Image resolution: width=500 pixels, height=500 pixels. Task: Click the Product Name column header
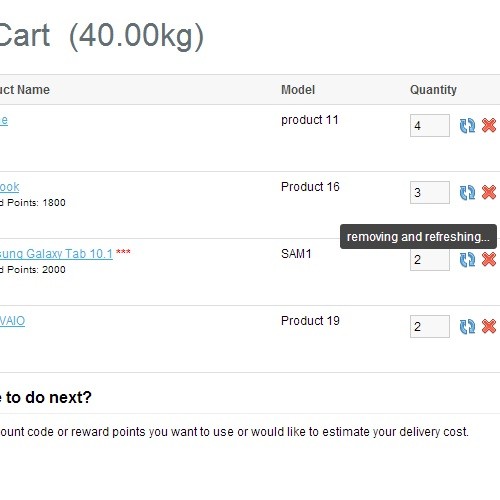25,90
